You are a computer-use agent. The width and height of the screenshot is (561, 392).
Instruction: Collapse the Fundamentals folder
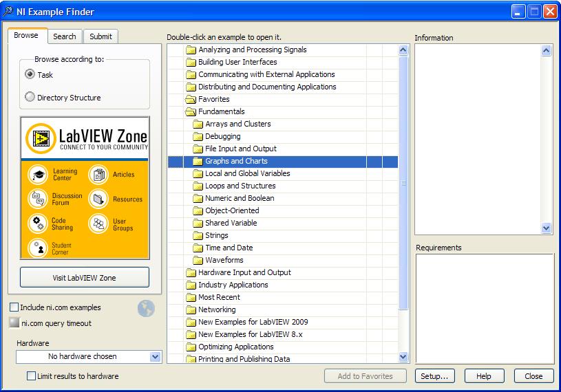pos(191,111)
